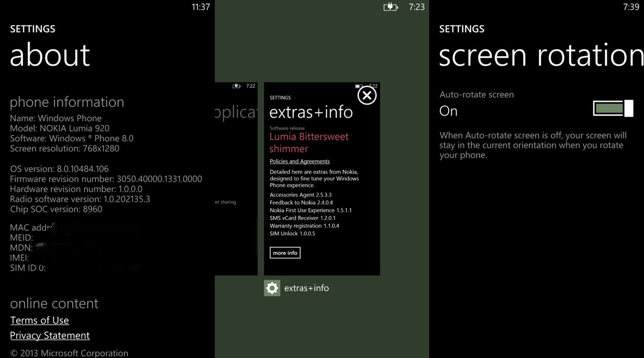This screenshot has height=358, width=644.
Task: Click the charging battery icon in status bar
Action: tap(390, 7)
